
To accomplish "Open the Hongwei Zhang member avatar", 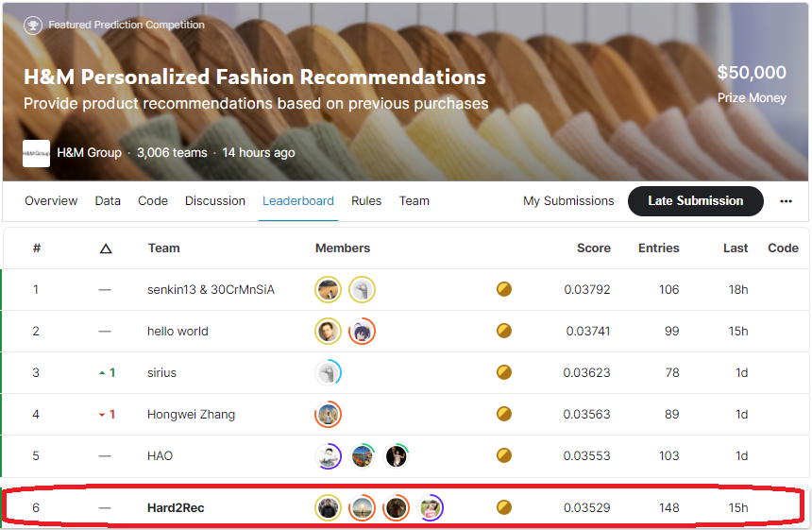I will [x=328, y=415].
